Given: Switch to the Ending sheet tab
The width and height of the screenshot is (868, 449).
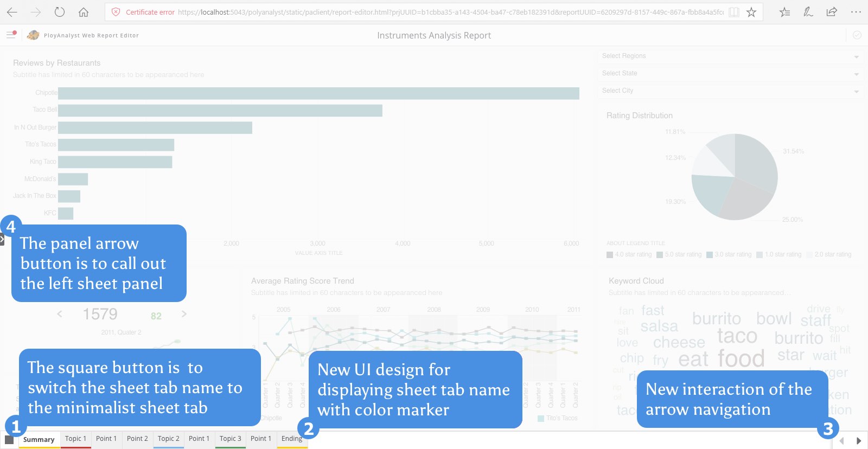Looking at the screenshot, I should point(292,439).
